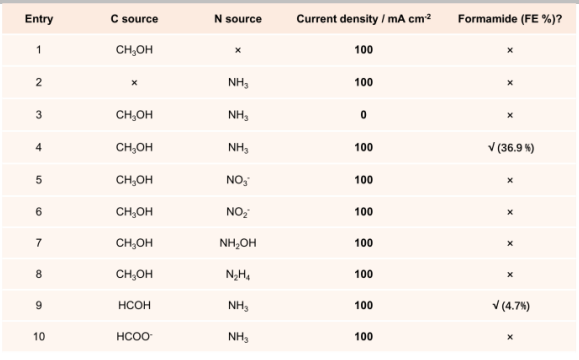
Task: Select entry number 10
Action: pyautogui.click(x=39, y=336)
